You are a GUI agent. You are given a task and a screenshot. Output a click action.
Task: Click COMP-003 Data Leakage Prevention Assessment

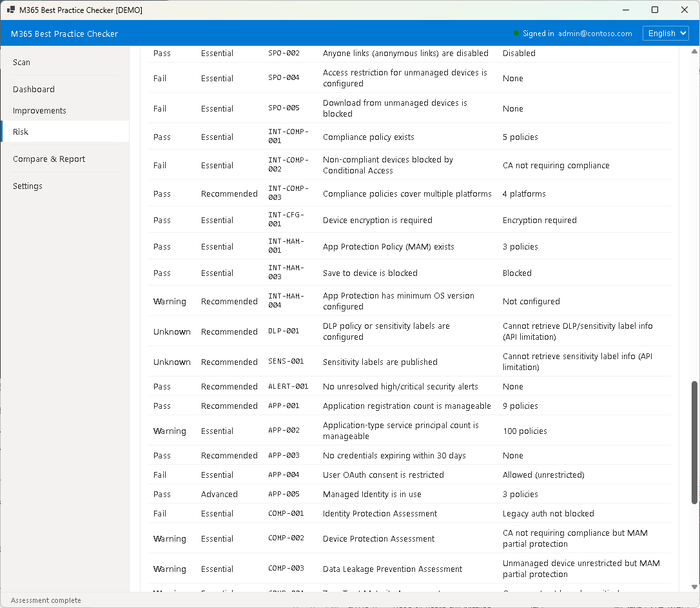[x=392, y=569]
